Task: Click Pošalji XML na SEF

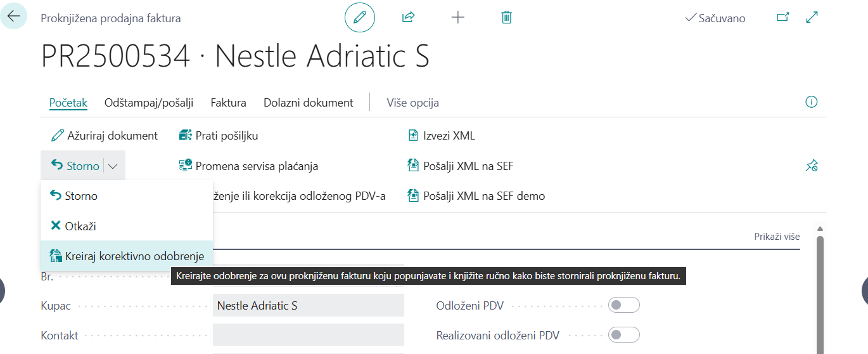Action: click(x=468, y=166)
